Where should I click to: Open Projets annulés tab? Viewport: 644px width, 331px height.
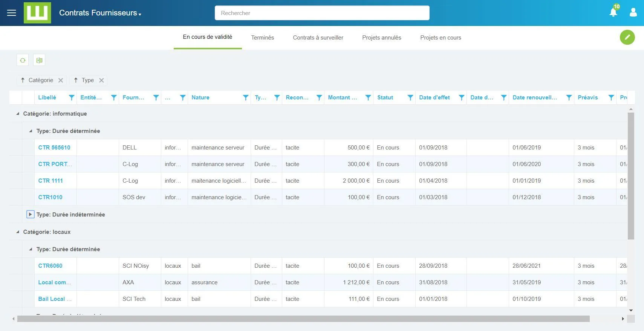click(x=382, y=38)
